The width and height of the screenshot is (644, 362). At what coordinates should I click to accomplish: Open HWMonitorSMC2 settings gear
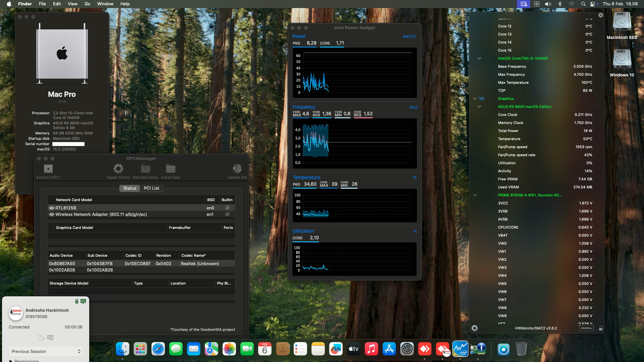(475, 328)
